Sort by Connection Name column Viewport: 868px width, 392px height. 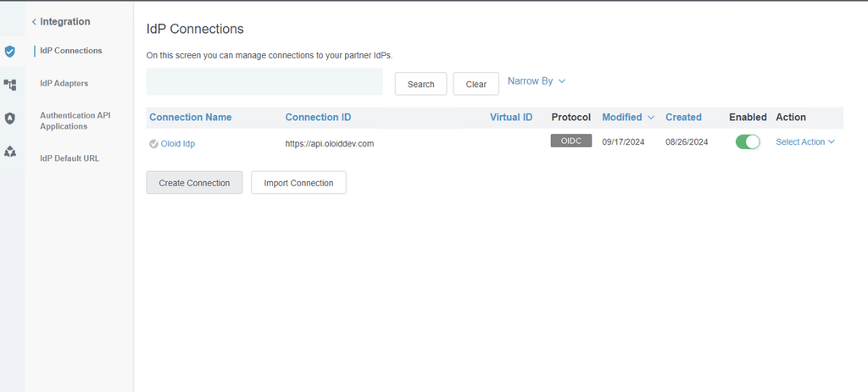tap(191, 117)
